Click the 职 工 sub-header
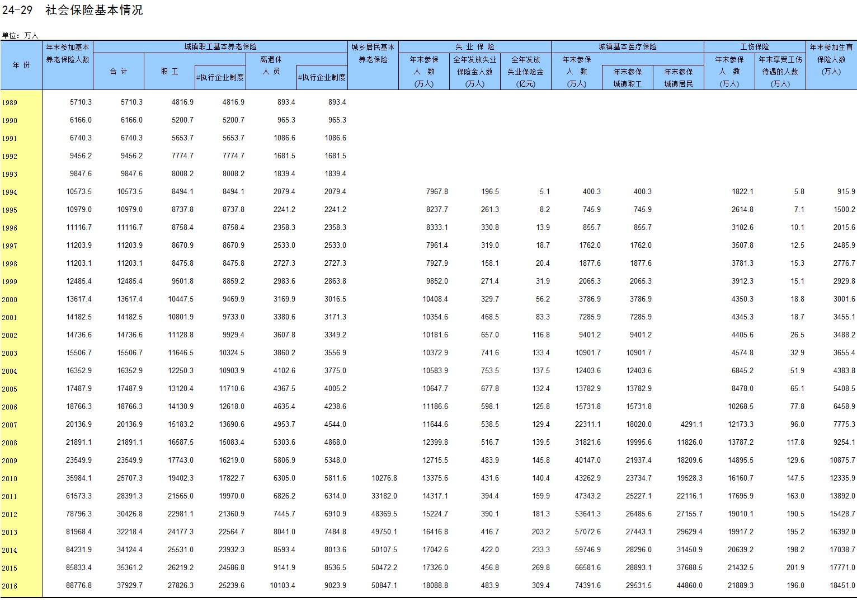The width and height of the screenshot is (857, 616). pos(169,71)
